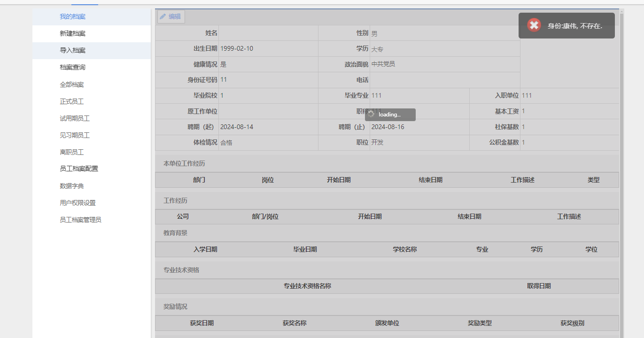
Task: Click the 中共党员 political status value
Action: [x=383, y=64]
